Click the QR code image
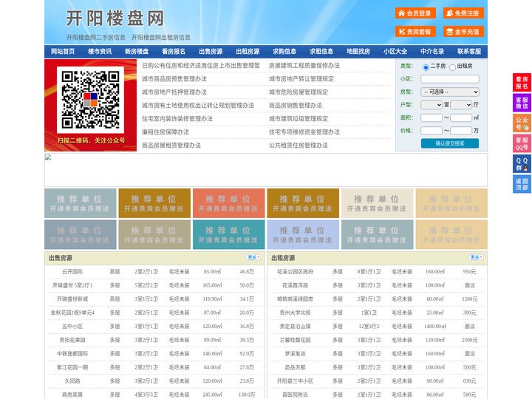The image size is (532, 399). point(90,100)
